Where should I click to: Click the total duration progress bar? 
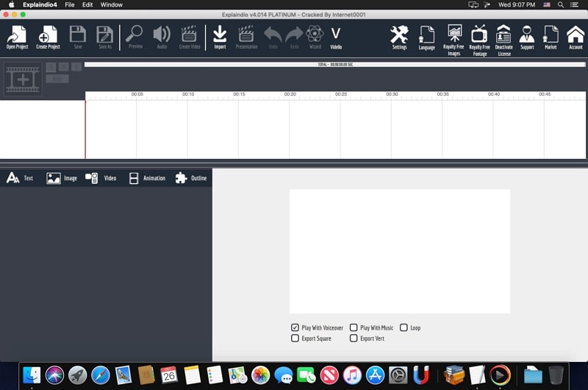coord(335,65)
